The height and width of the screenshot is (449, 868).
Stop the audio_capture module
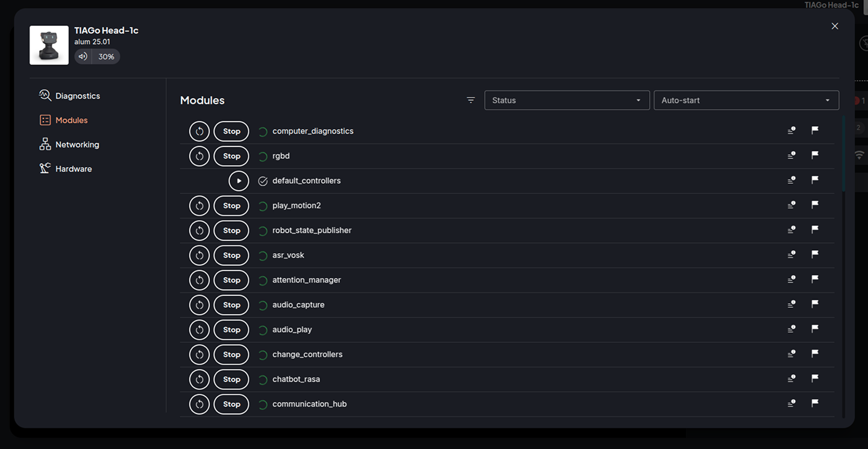[x=231, y=305]
